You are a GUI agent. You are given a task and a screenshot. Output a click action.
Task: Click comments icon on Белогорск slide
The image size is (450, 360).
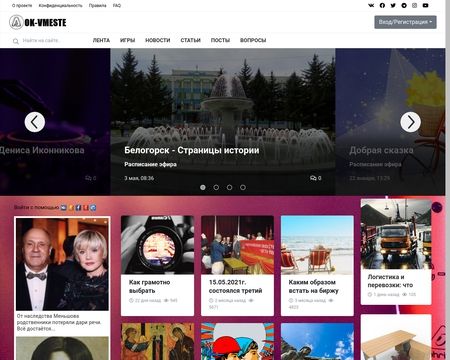click(x=313, y=178)
